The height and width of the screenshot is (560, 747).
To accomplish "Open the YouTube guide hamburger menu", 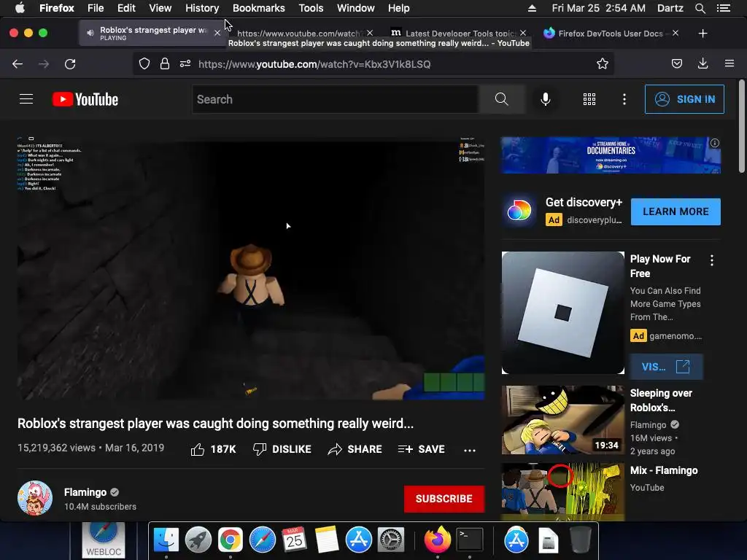I will (26, 99).
